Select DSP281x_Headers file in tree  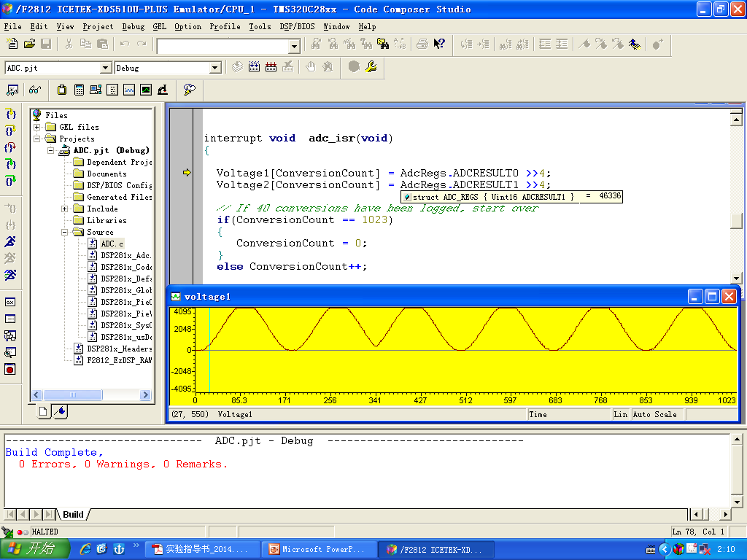pyautogui.click(x=119, y=349)
